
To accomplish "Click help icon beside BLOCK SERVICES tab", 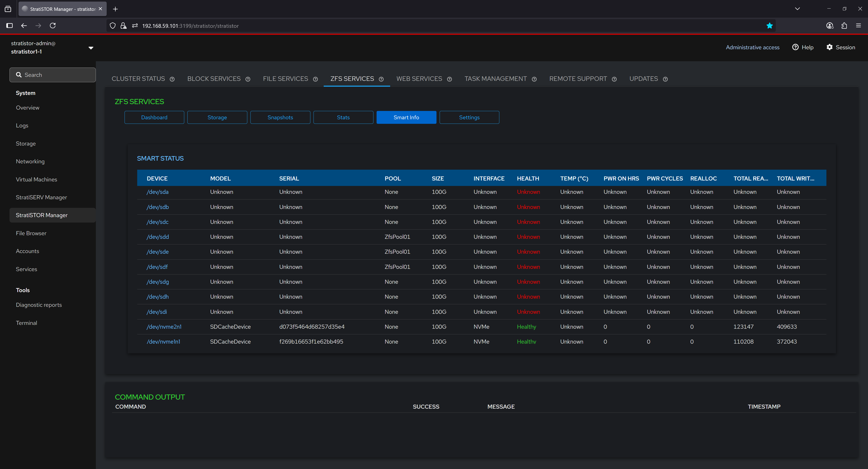I will click(x=248, y=79).
